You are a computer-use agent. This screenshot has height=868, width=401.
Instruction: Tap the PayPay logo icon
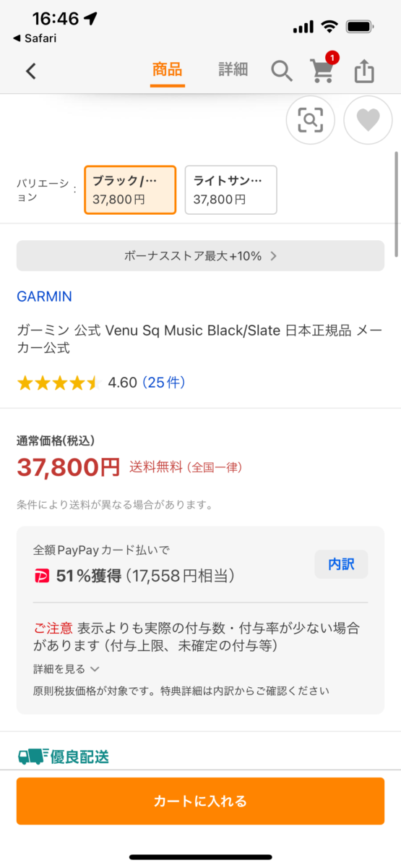tap(42, 576)
